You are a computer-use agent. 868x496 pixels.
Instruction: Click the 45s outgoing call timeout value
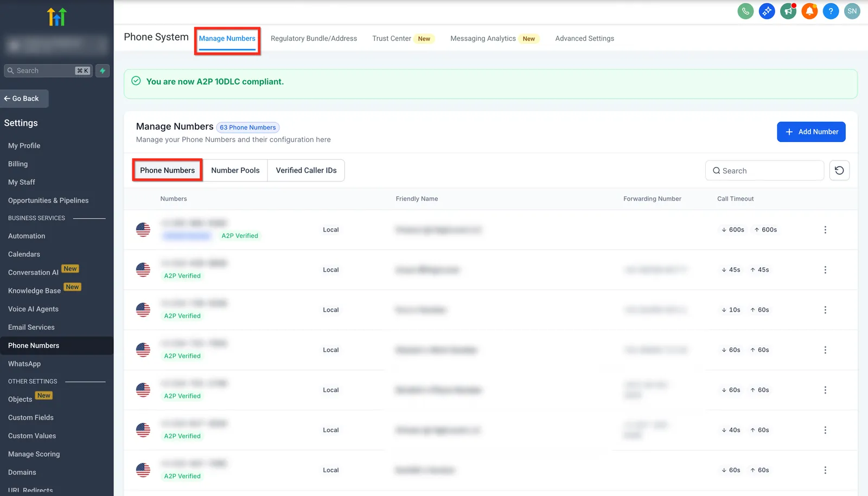759,270
